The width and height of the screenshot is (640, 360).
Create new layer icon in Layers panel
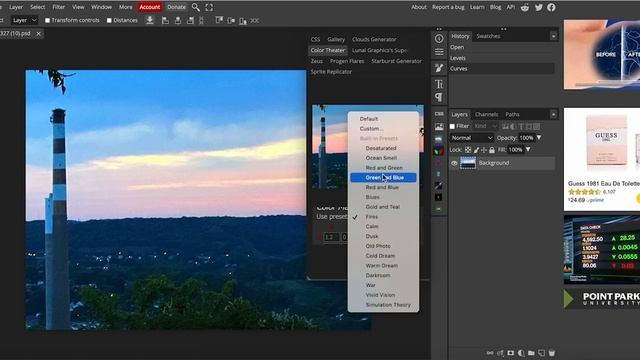click(x=541, y=353)
